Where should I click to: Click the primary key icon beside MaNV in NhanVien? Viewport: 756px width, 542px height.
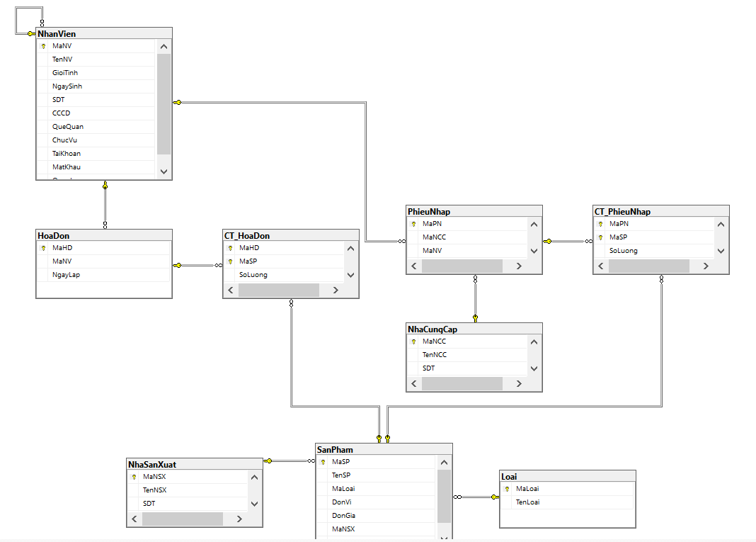(43, 46)
